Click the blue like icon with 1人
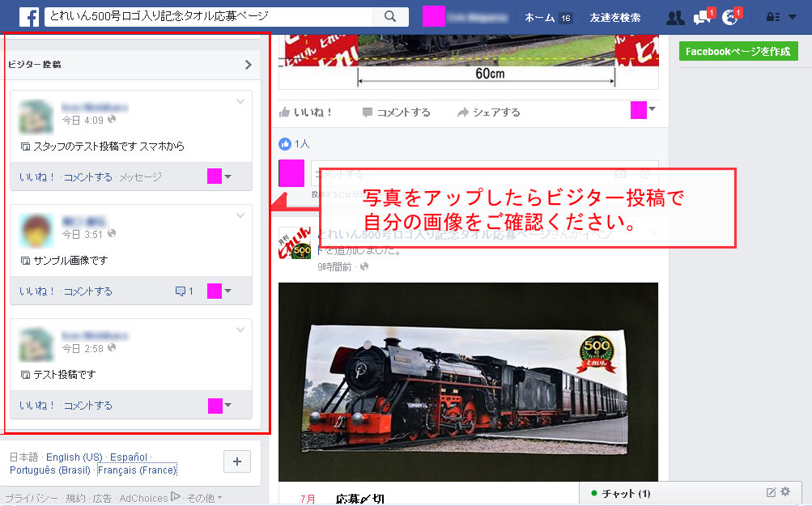 (285, 144)
